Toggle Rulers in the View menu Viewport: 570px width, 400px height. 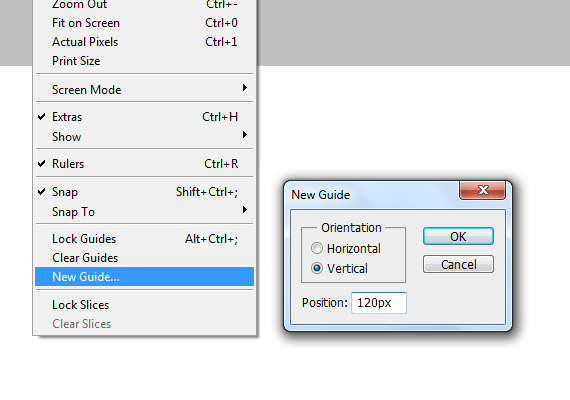click(144, 164)
